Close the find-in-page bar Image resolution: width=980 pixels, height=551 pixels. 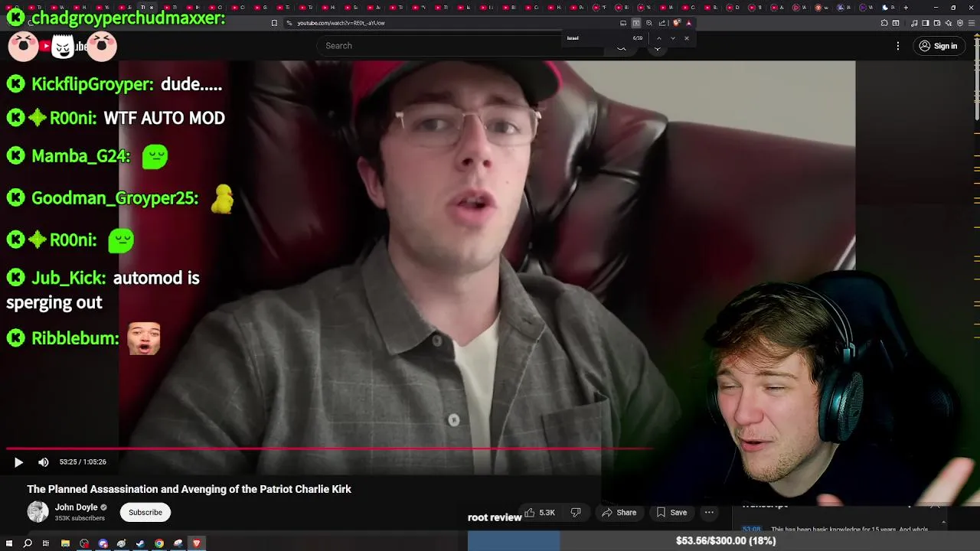pyautogui.click(x=687, y=38)
